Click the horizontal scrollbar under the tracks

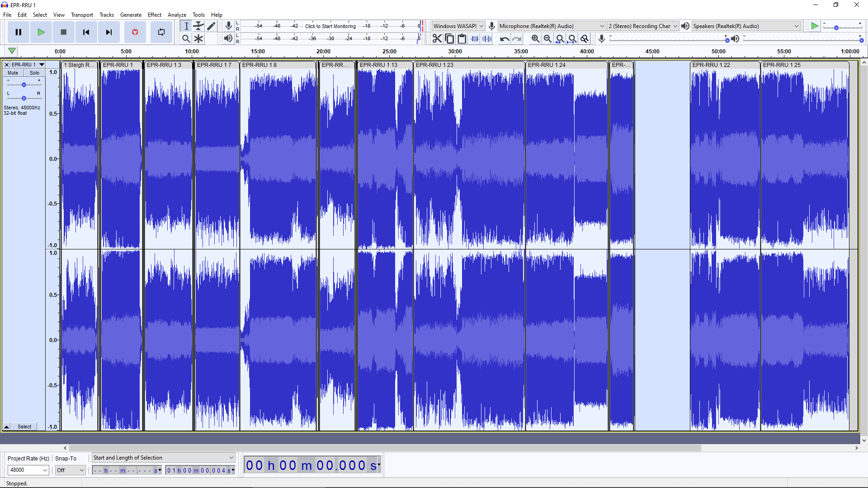(x=384, y=448)
